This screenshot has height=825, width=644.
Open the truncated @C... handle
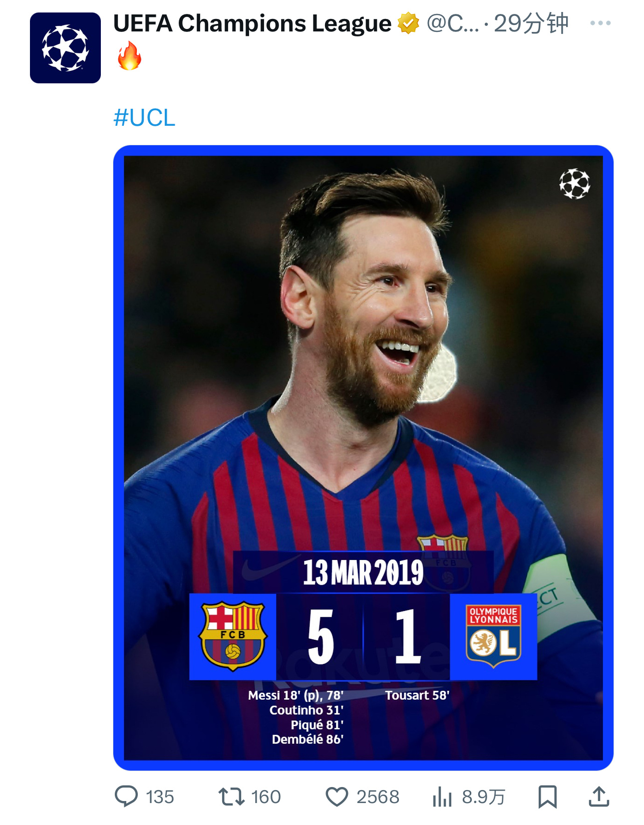tap(452, 23)
